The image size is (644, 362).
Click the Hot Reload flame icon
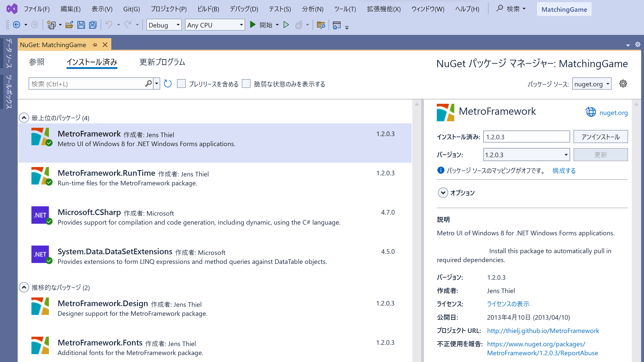(x=299, y=25)
